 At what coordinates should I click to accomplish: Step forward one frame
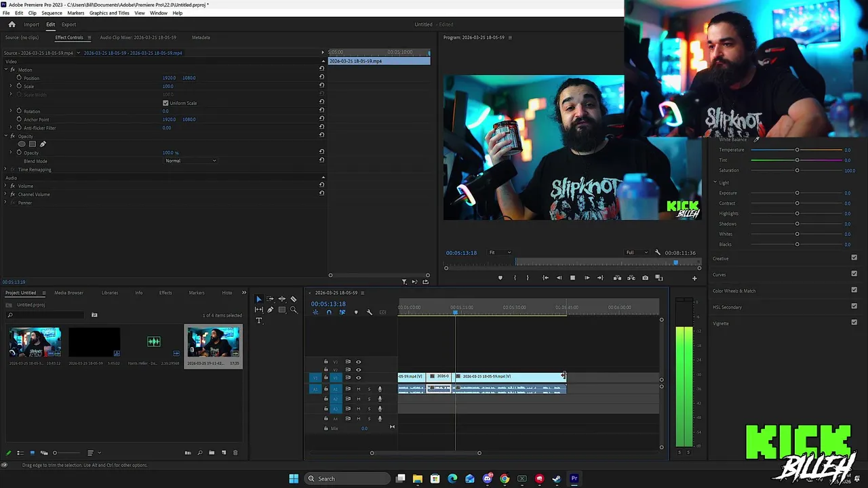coord(587,278)
